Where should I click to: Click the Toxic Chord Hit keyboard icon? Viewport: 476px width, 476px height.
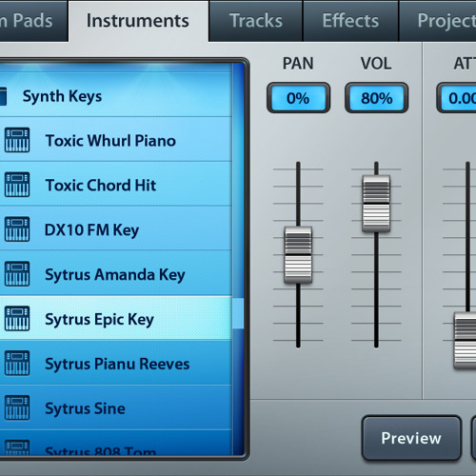[x=17, y=185]
